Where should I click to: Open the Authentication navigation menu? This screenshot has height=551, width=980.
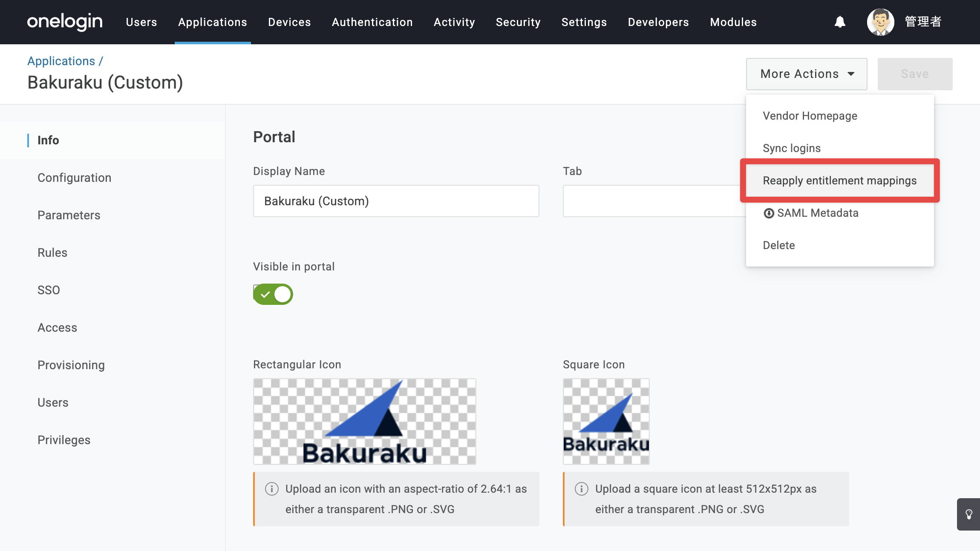pyautogui.click(x=372, y=22)
